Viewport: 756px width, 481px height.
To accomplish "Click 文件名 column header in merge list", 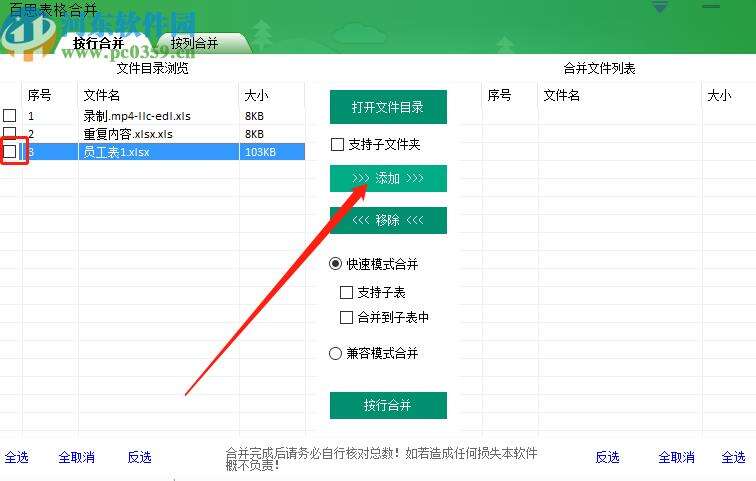I will (x=620, y=95).
